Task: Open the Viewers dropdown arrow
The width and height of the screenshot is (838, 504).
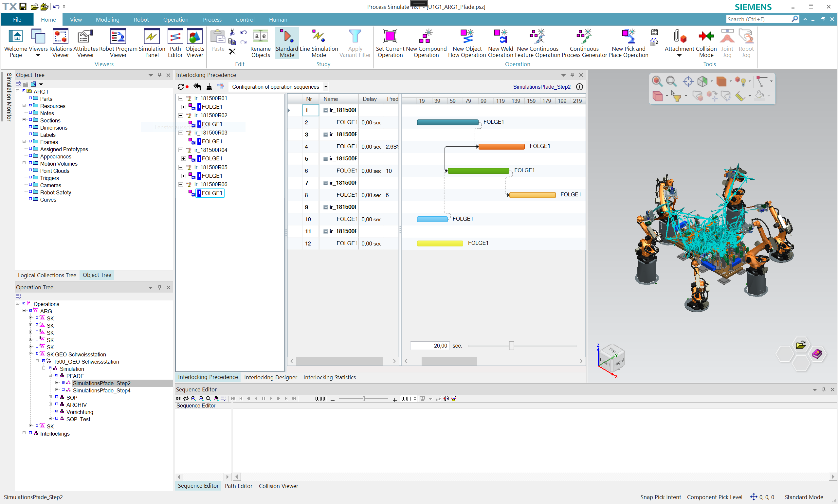Action: 38,56
